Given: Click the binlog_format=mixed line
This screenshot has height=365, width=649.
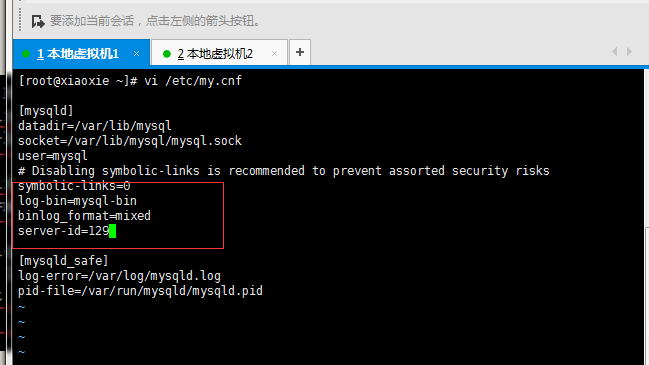Looking at the screenshot, I should click(84, 216).
